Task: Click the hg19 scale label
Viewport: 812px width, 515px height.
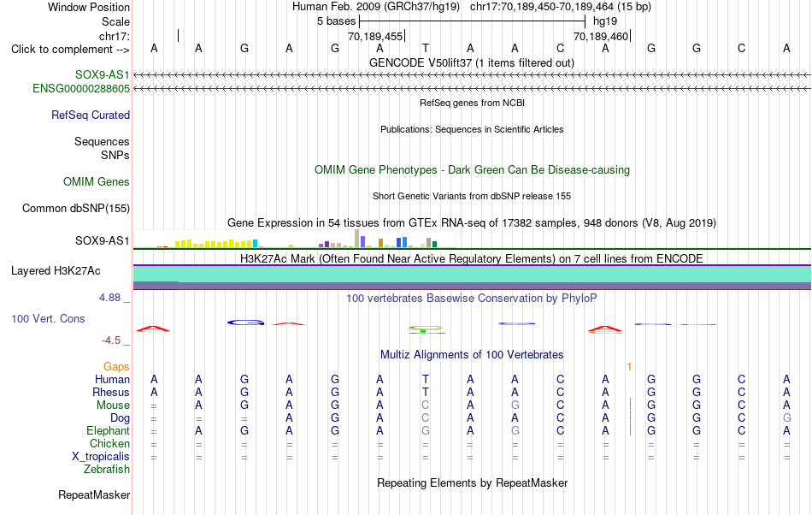Action: [x=605, y=21]
